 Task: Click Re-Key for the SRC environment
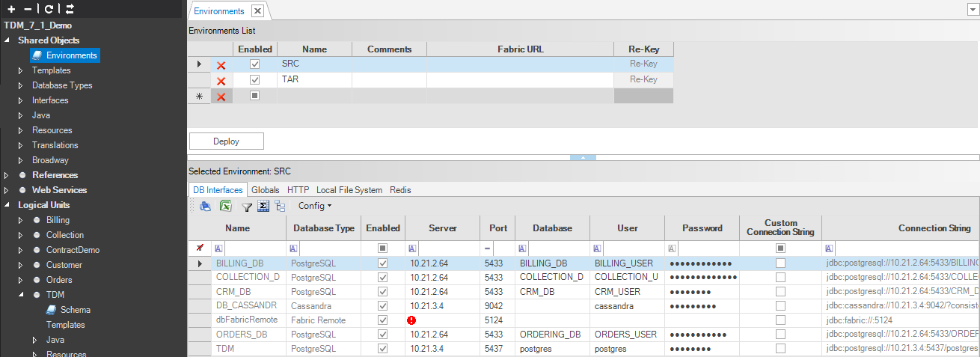pyautogui.click(x=643, y=64)
